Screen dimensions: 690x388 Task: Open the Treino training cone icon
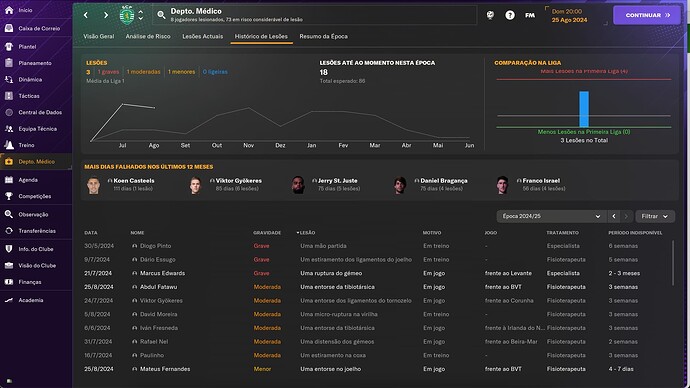(9, 145)
